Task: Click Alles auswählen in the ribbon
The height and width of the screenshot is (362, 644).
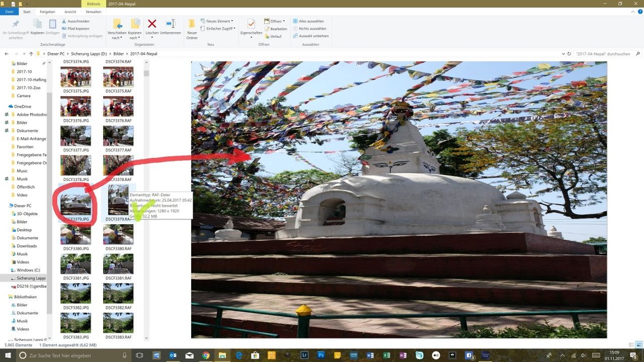Action: pyautogui.click(x=311, y=21)
